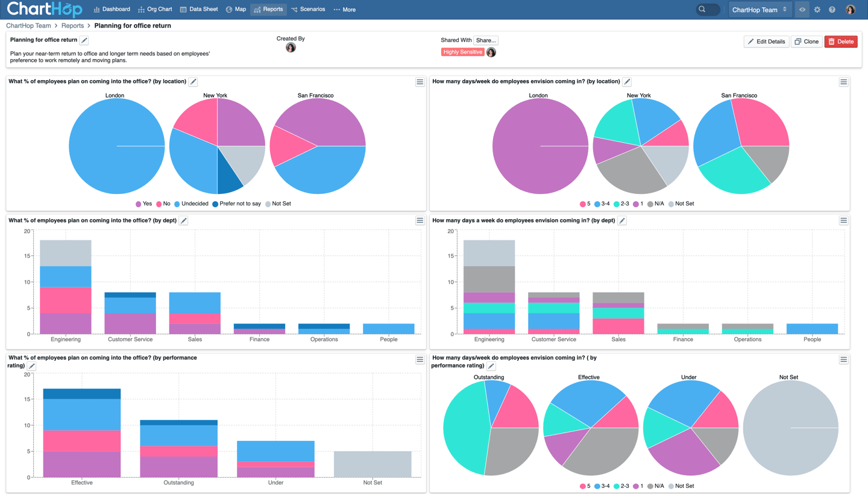The width and height of the screenshot is (868, 497).
Task: Open the help question mark icon
Action: 832,10
